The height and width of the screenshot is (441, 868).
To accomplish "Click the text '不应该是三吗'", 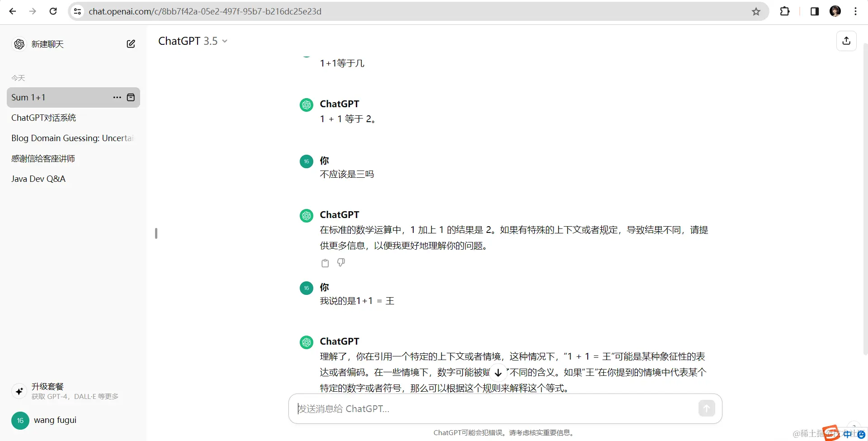I will pyautogui.click(x=347, y=174).
